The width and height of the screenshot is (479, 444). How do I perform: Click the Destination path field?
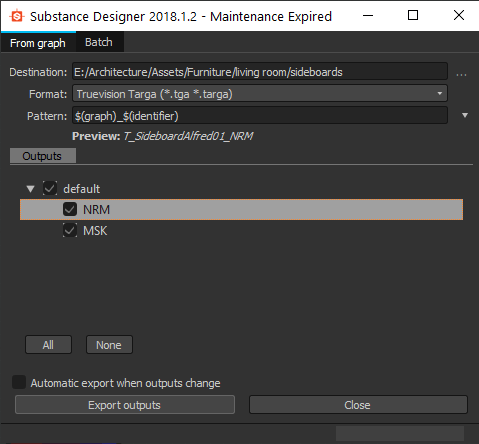(260, 71)
